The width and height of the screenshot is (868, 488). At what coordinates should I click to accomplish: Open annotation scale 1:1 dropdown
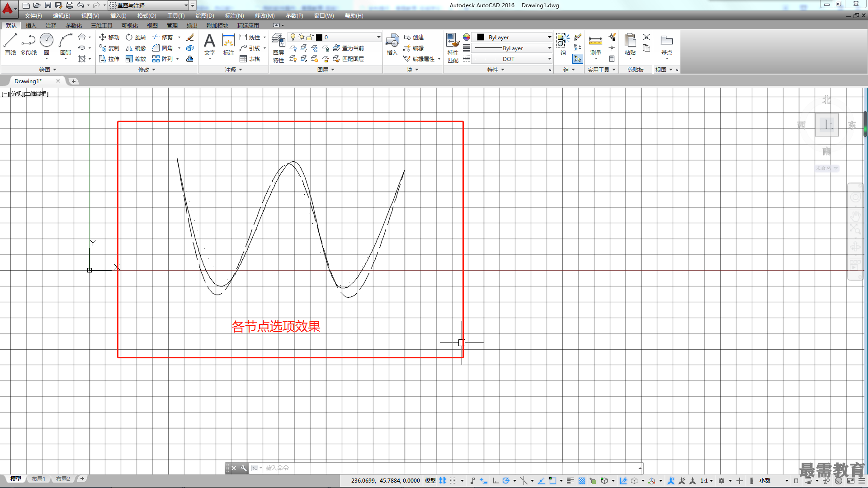[x=707, y=481]
